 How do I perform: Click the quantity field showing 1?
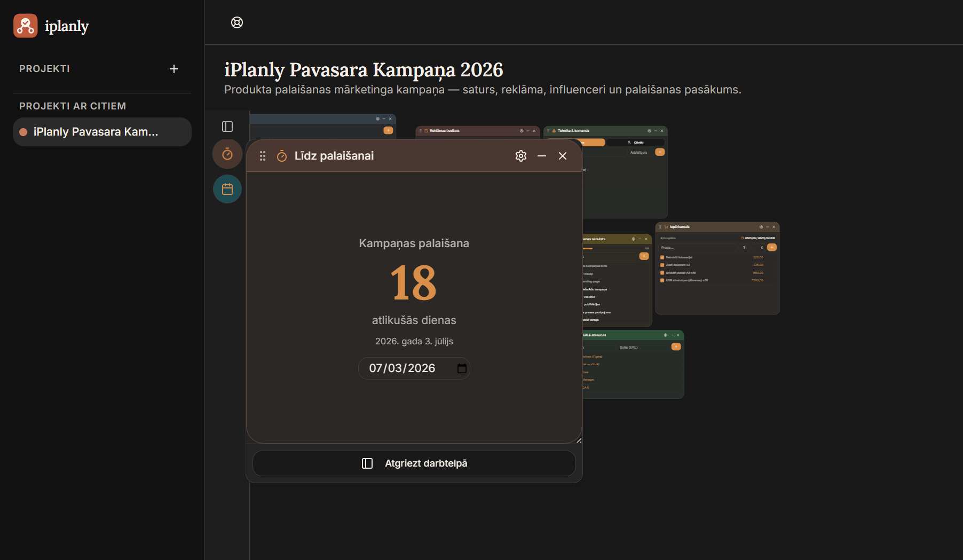(x=744, y=248)
